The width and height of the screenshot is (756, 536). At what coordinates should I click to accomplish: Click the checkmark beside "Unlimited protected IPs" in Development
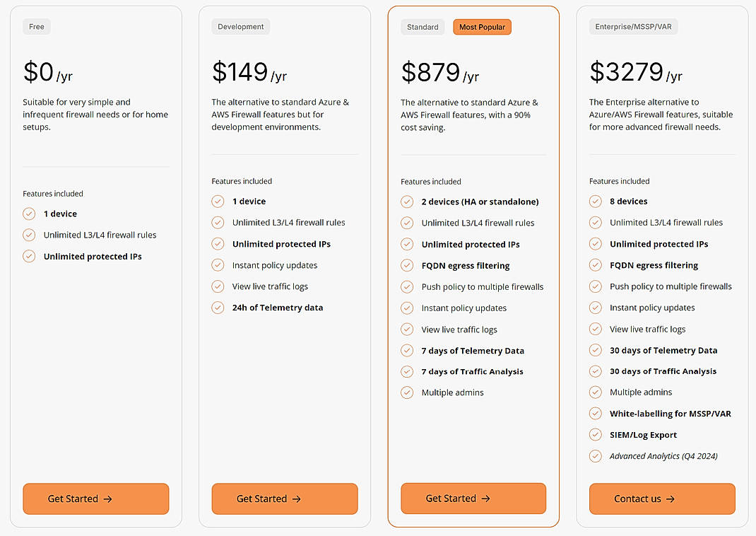(x=218, y=243)
